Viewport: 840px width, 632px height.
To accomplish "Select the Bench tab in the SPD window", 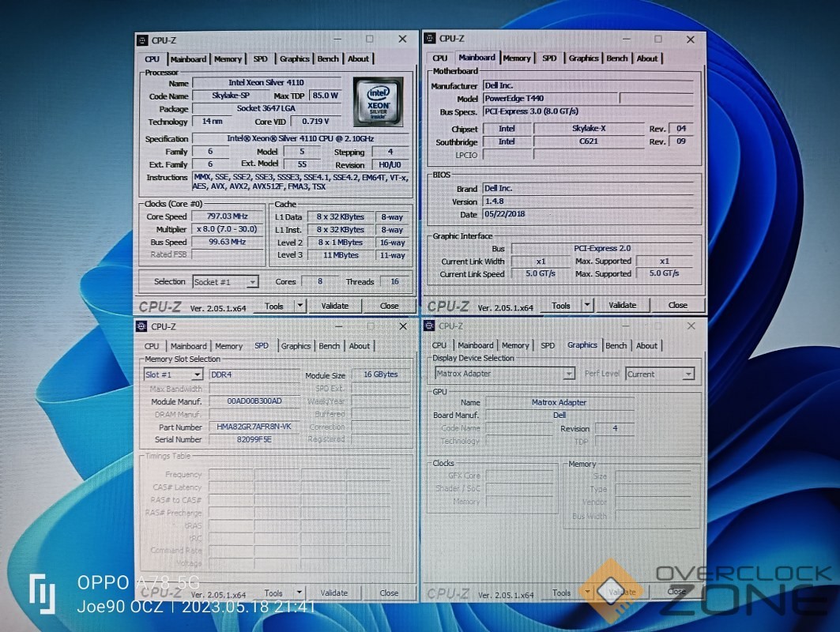I will (x=329, y=346).
